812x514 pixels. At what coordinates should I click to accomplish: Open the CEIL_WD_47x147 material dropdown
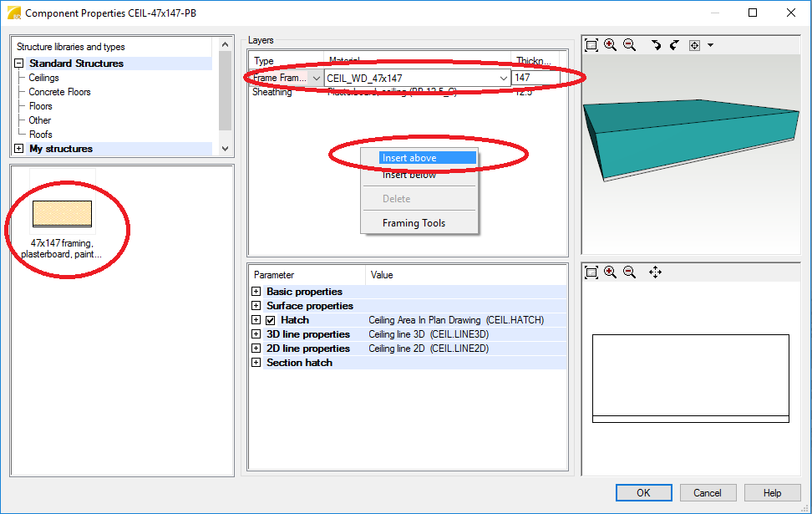(x=504, y=79)
